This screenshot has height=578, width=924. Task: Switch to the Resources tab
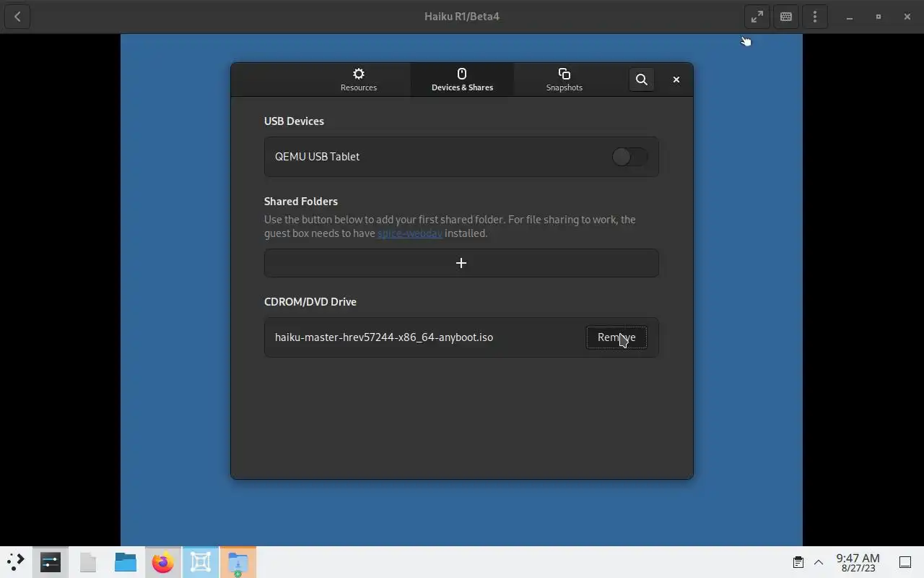(359, 79)
